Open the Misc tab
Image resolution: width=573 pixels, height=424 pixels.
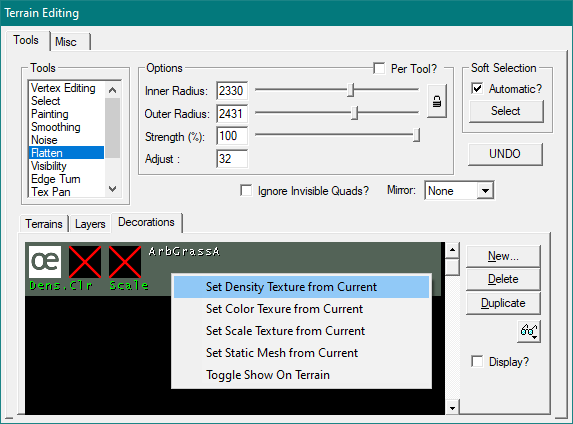coord(66,42)
